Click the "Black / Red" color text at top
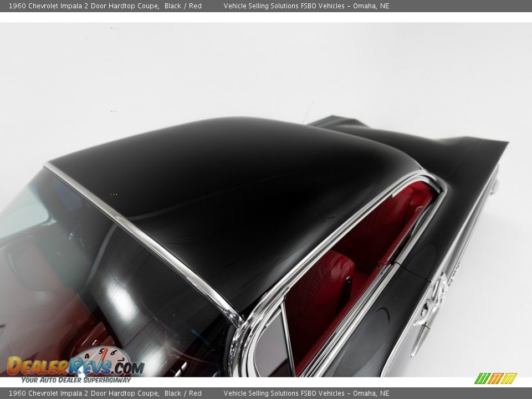The image size is (532, 399). click(183, 6)
